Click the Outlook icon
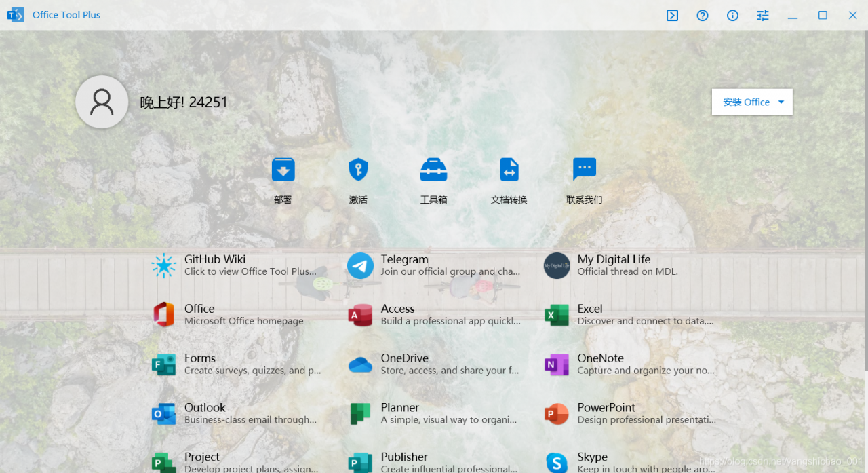This screenshot has width=868, height=473. coord(163,414)
